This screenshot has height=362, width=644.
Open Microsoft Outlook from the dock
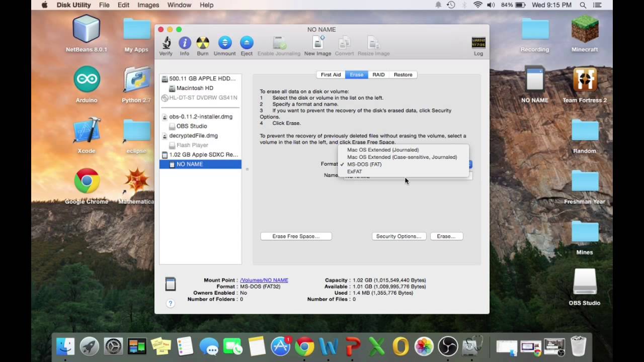click(x=400, y=346)
